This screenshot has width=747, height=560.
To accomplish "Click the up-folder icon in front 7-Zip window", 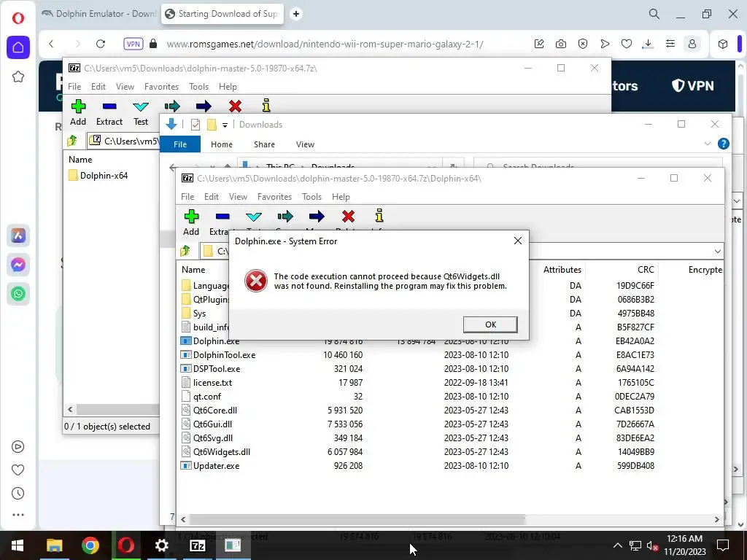I will click(x=185, y=251).
